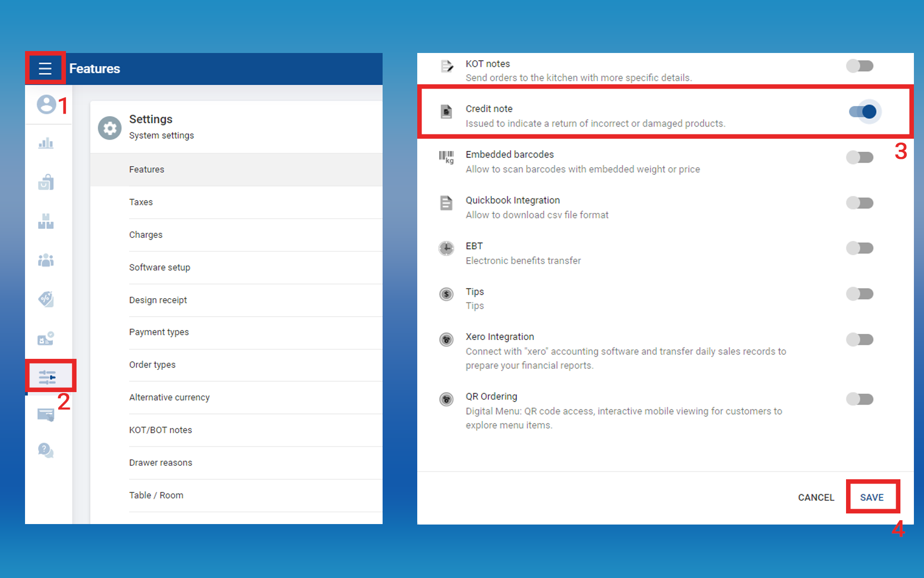Click the CANCEL button
Image resolution: width=924 pixels, height=578 pixels.
click(816, 497)
